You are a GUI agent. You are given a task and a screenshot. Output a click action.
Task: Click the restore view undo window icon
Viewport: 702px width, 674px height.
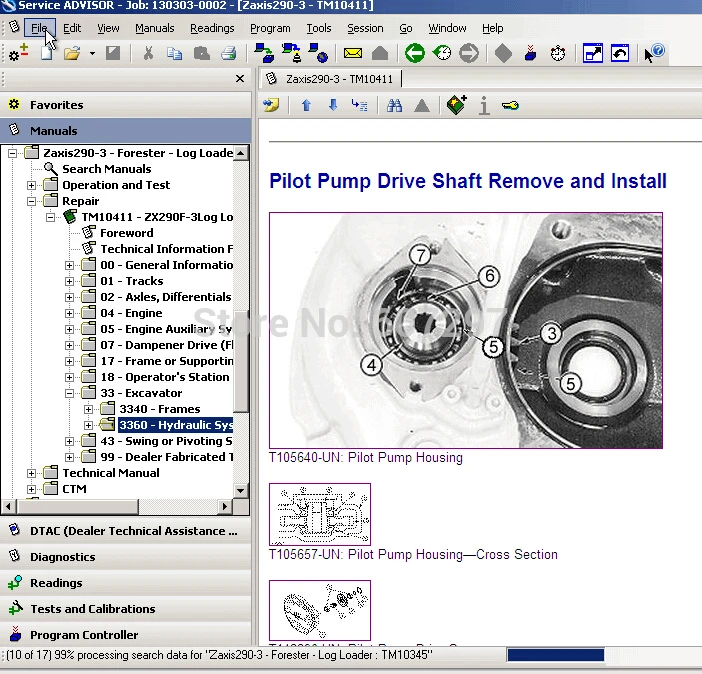coord(620,53)
